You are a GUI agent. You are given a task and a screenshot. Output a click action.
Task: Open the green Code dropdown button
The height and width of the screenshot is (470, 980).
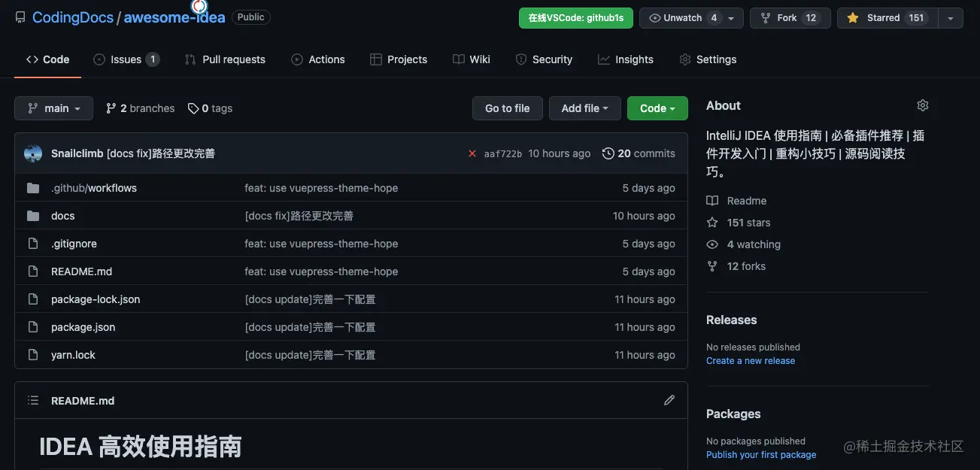(x=657, y=108)
